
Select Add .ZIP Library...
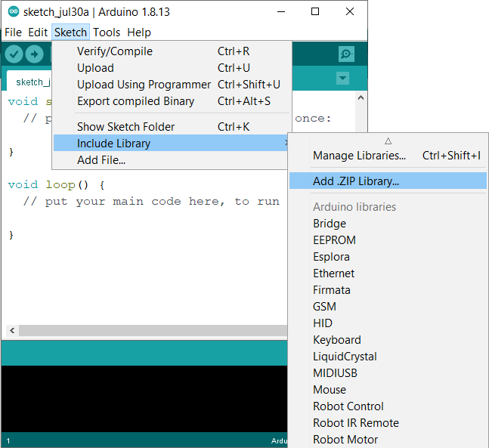tap(388, 181)
